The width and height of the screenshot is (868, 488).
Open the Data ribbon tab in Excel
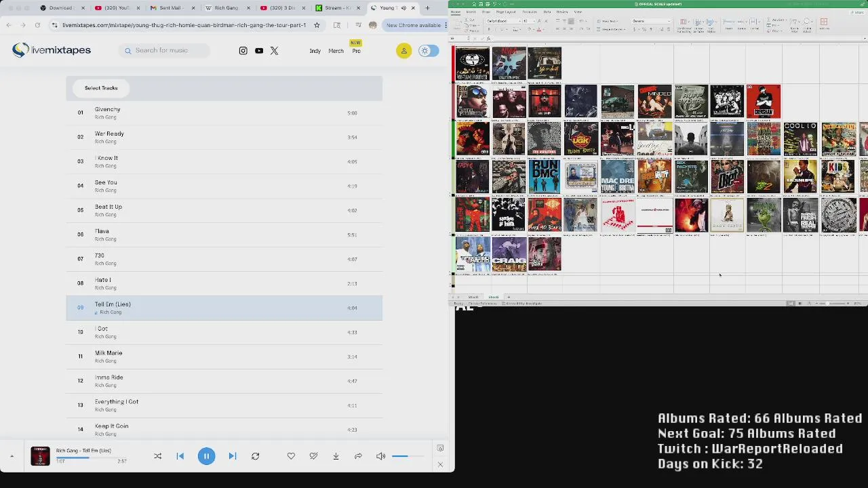(x=547, y=12)
